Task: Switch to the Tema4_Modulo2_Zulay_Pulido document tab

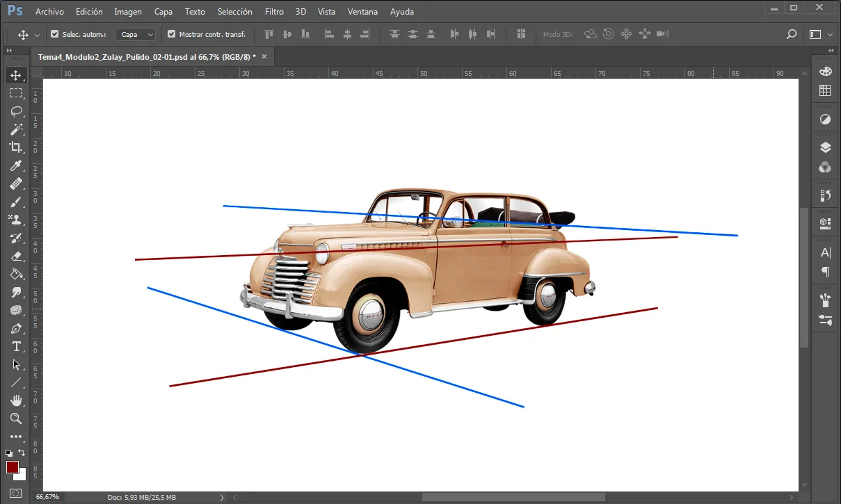Action: (147, 56)
